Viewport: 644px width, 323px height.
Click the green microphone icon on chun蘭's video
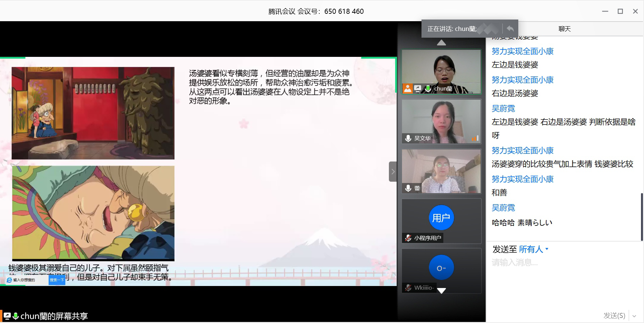tap(428, 88)
